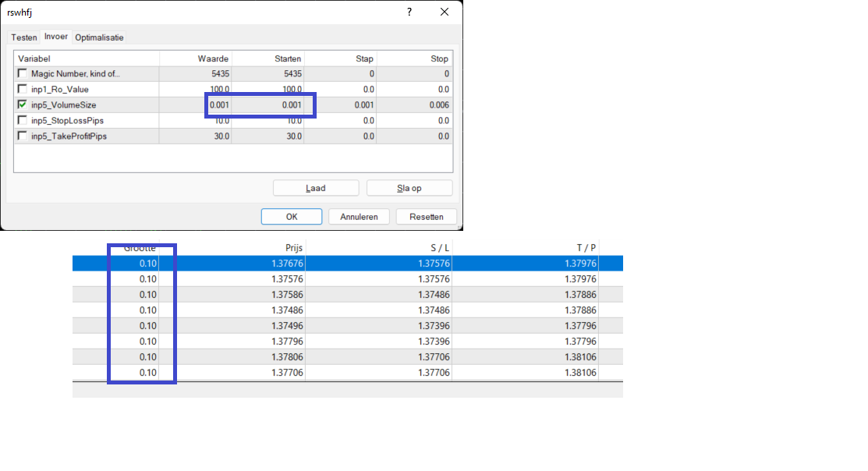The width and height of the screenshot is (868, 471).
Task: Toggle the inp5_StopLossPips checkbox
Action: pos(22,119)
